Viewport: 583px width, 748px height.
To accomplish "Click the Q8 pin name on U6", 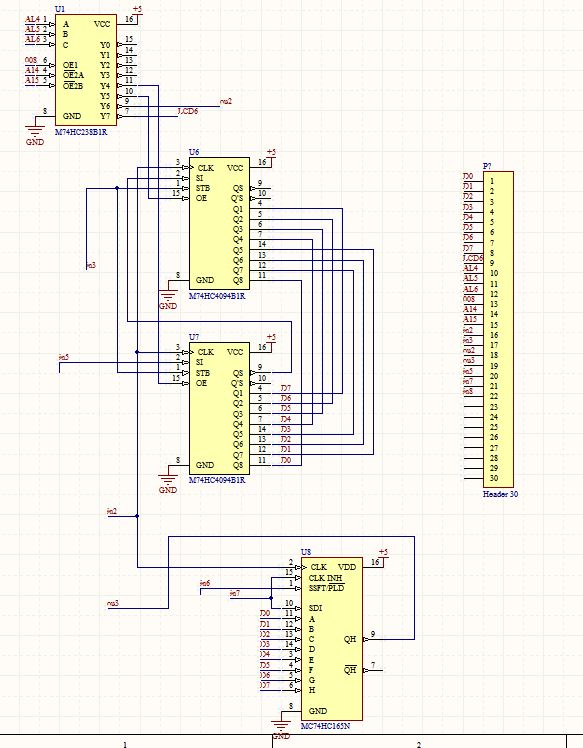I will (238, 280).
